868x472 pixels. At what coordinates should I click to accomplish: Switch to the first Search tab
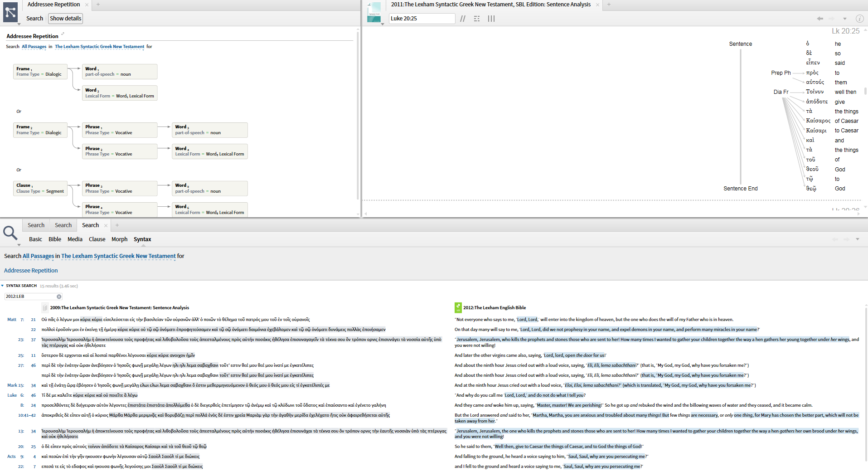(x=36, y=225)
